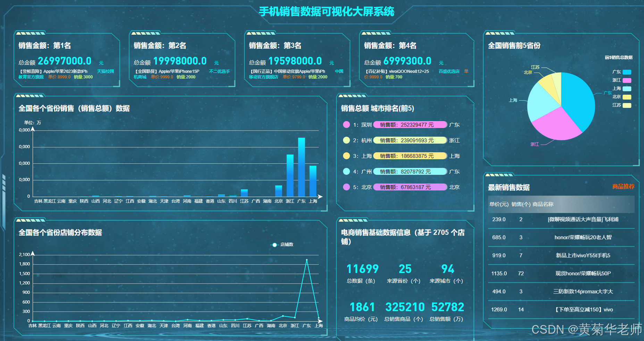Select the honor/荣耀畅玩20老人智 row
644x341 pixels.
[x=561, y=238]
